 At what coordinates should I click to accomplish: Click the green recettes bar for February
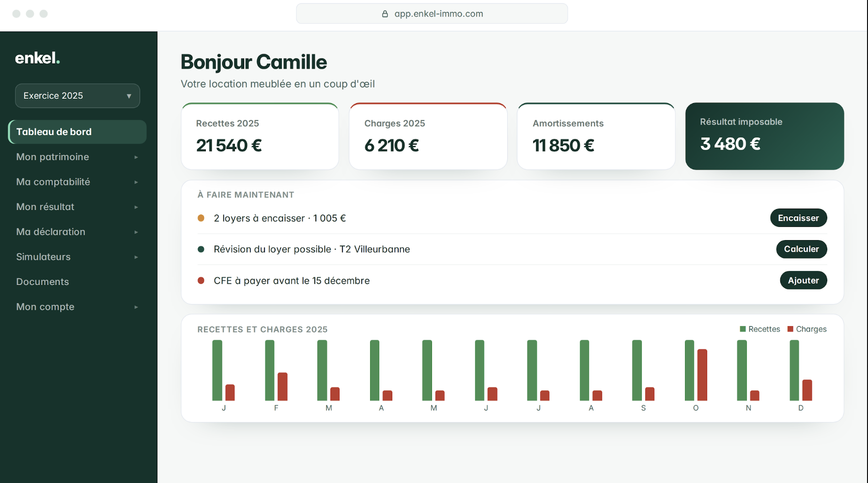270,370
